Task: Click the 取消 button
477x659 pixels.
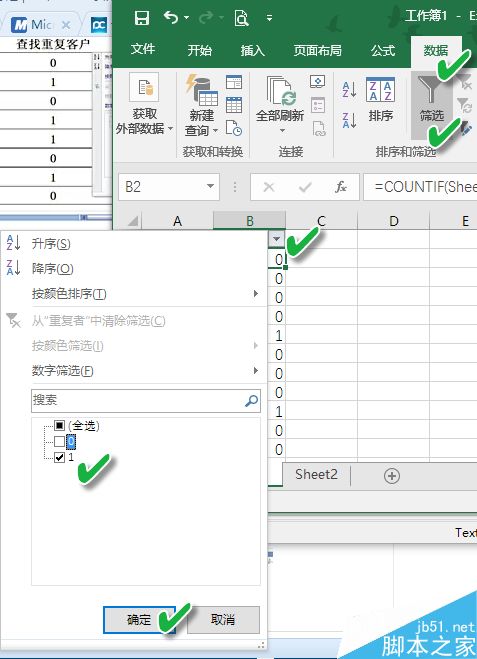Action: pos(223,619)
